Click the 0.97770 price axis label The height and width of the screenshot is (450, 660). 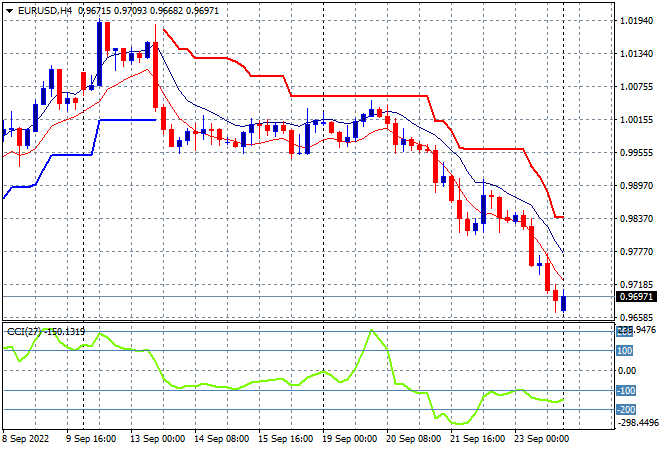pyautogui.click(x=637, y=252)
